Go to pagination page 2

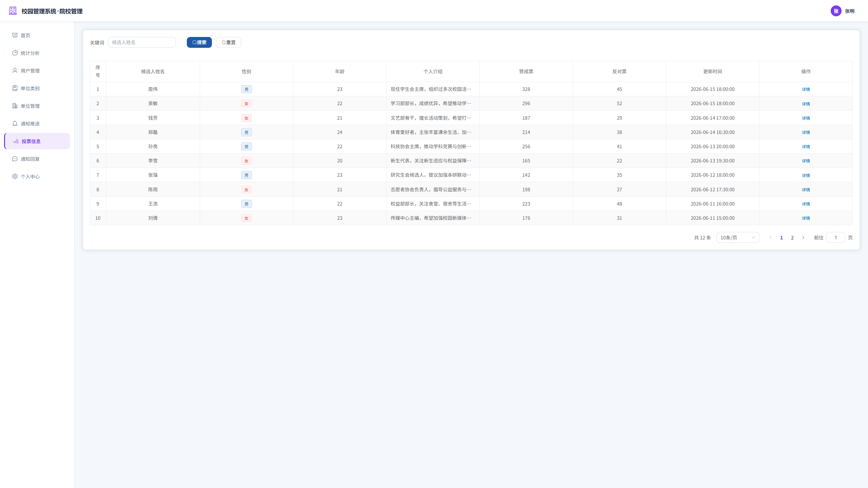(x=792, y=238)
